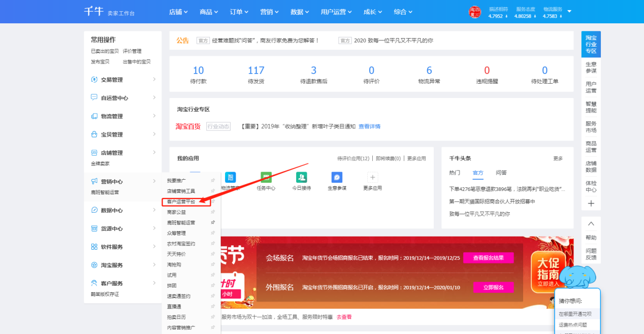The image size is (644, 334).
Task: Click the 交易管理 sidebar icon
Action: click(x=94, y=80)
